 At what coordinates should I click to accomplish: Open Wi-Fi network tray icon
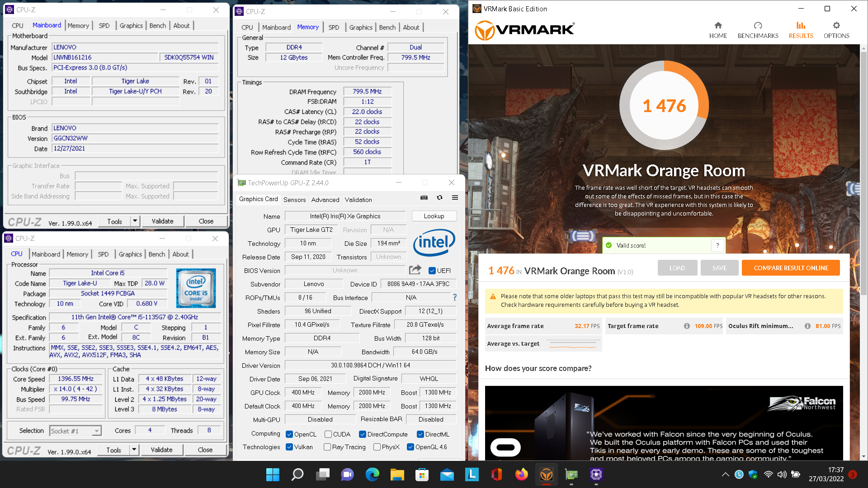(768, 474)
